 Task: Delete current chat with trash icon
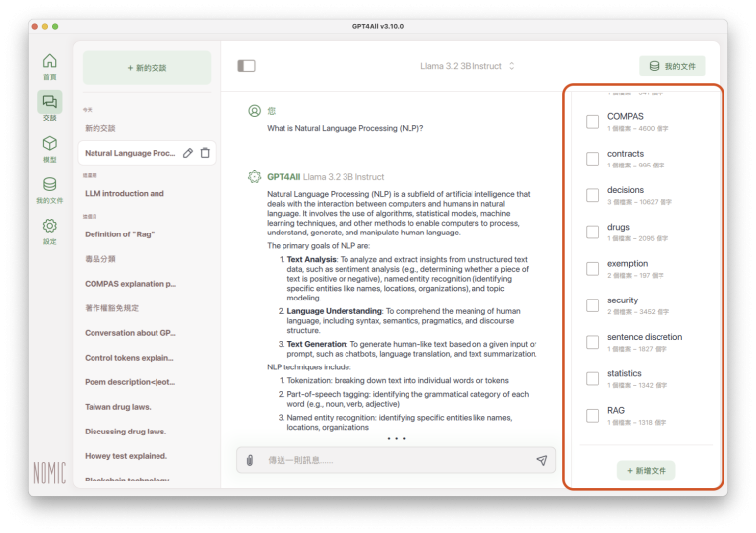point(205,153)
